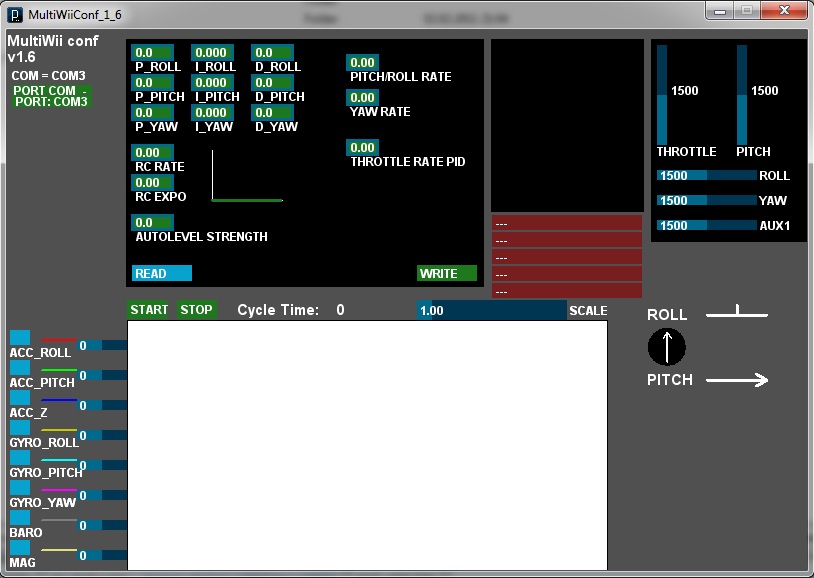Viewport: 814px width, 578px height.
Task: Click the PITCH vertical slider
Action: pos(742,95)
